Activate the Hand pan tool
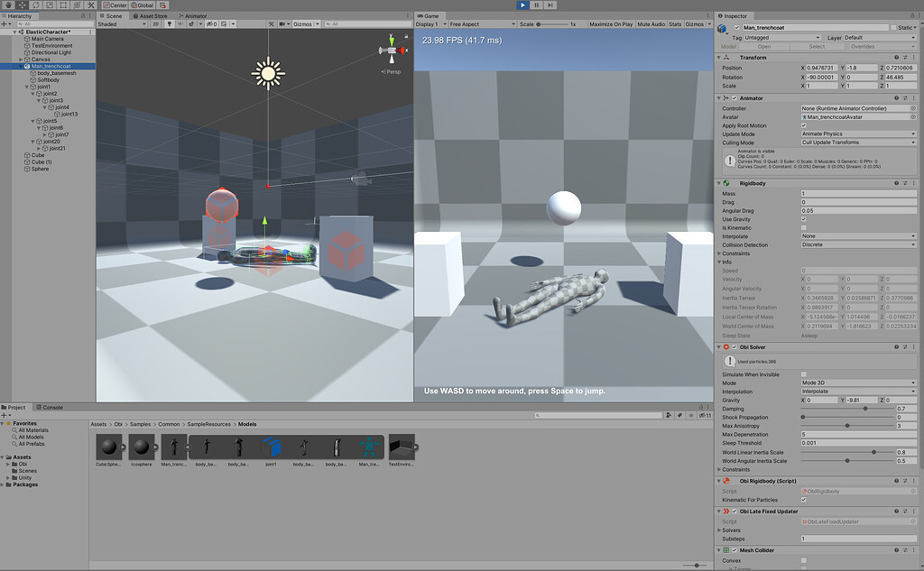 pos(8,5)
